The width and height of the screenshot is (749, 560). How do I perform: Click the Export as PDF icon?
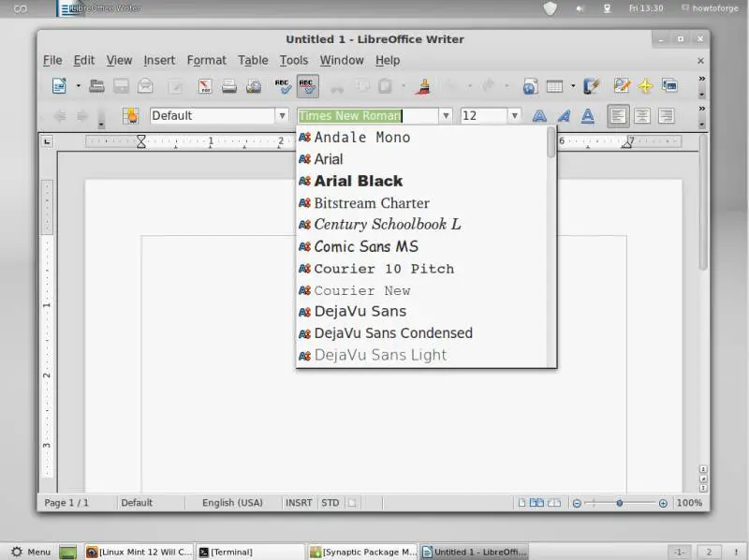click(205, 86)
